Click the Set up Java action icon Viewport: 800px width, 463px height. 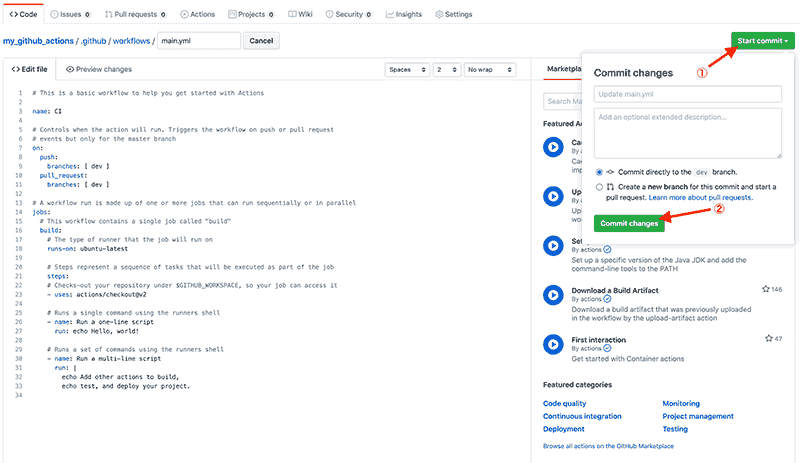coord(553,245)
